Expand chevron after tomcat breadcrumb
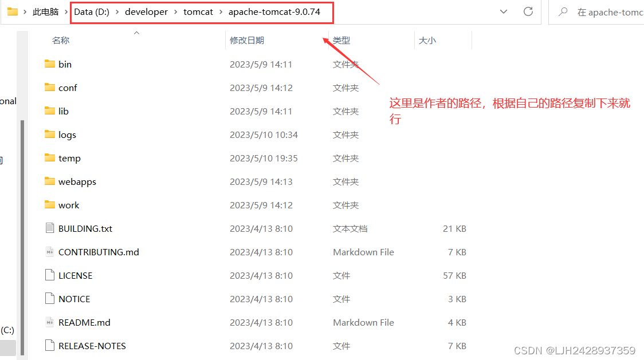Screen dimensions: 644x360 221,12
